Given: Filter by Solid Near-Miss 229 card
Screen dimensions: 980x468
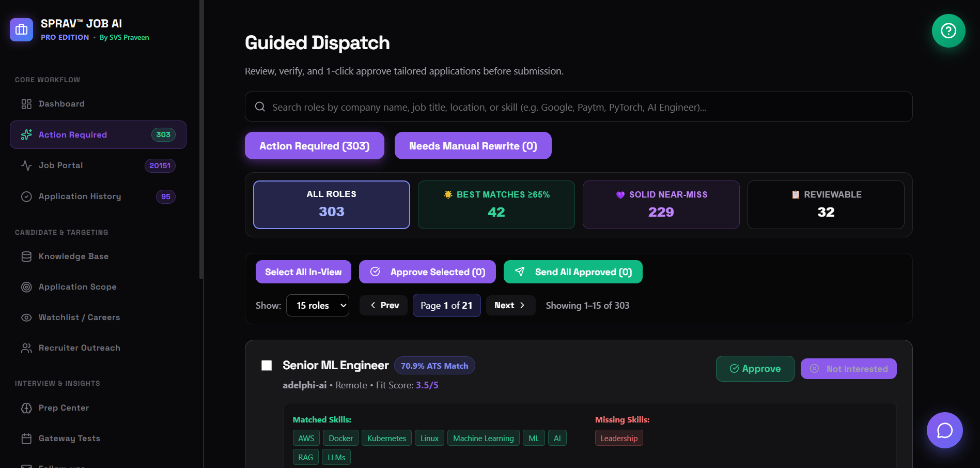Looking at the screenshot, I should (x=661, y=205).
